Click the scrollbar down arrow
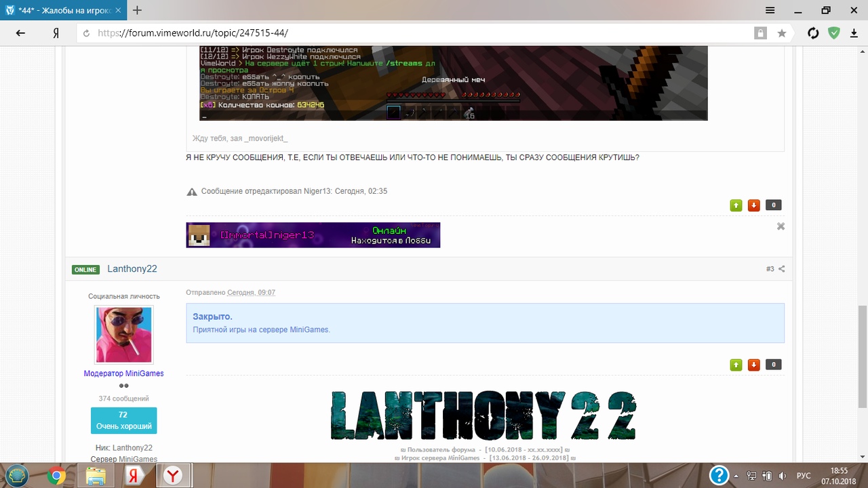868x488 pixels. 862,457
